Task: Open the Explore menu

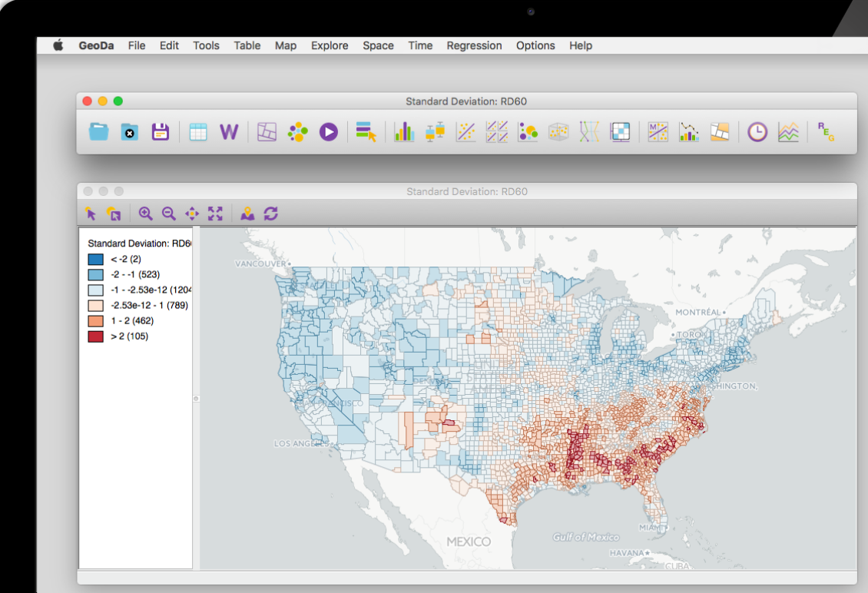Action: (330, 45)
